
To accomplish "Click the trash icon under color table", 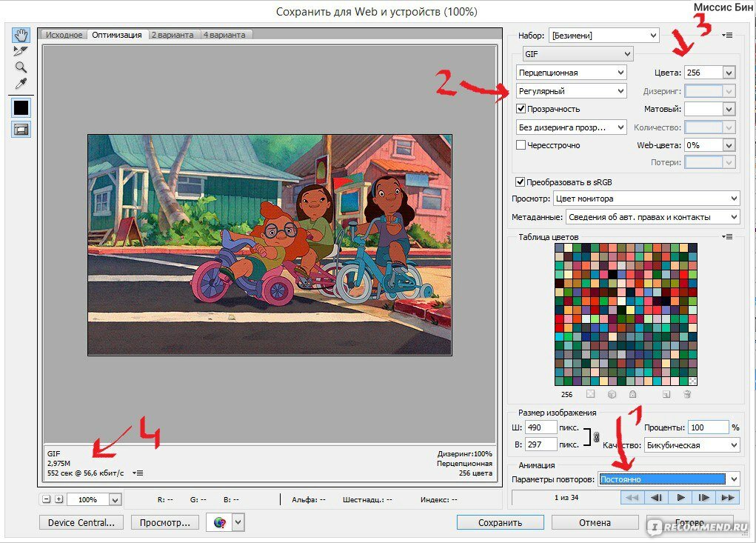I will point(688,394).
